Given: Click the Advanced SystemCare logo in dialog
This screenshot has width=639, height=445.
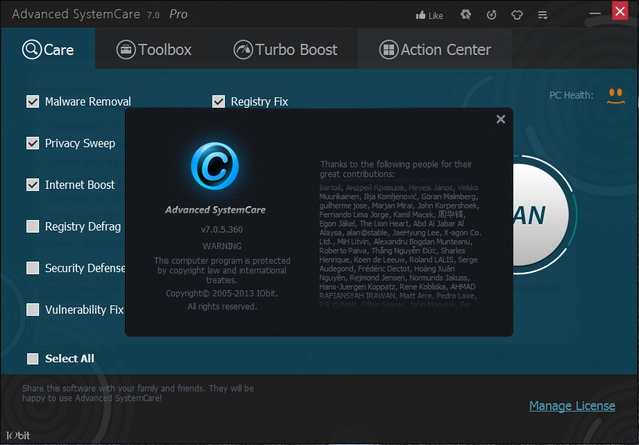Looking at the screenshot, I should pyautogui.click(x=215, y=166).
